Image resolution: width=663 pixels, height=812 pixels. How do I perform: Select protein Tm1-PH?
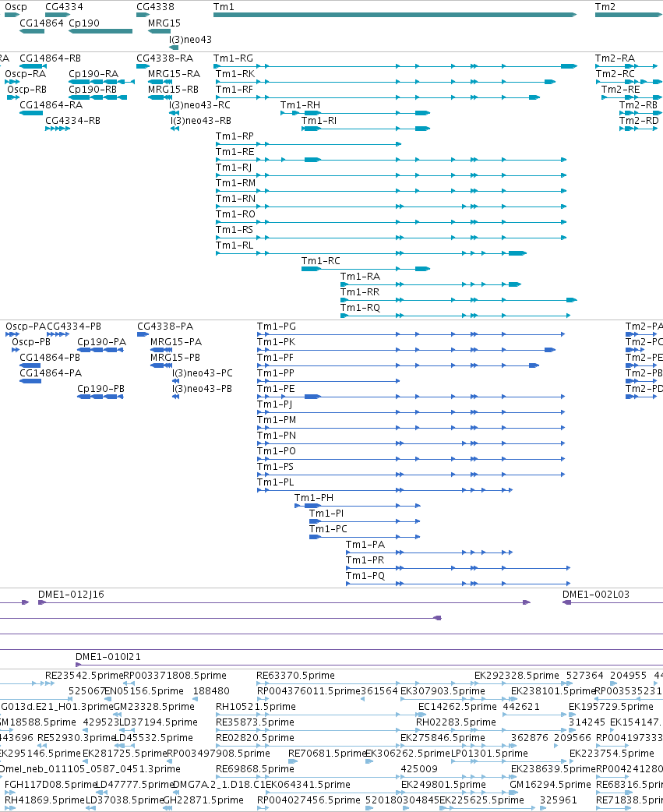[358, 506]
